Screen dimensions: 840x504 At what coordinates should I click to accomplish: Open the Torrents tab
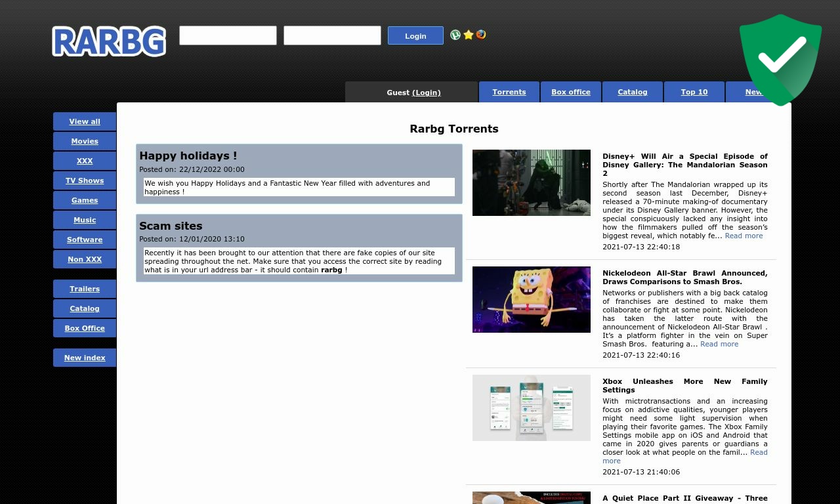coord(509,92)
